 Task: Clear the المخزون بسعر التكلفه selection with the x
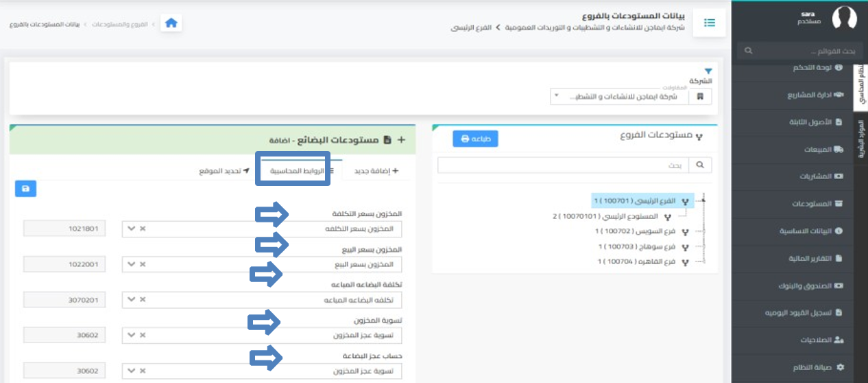pyautogui.click(x=142, y=229)
